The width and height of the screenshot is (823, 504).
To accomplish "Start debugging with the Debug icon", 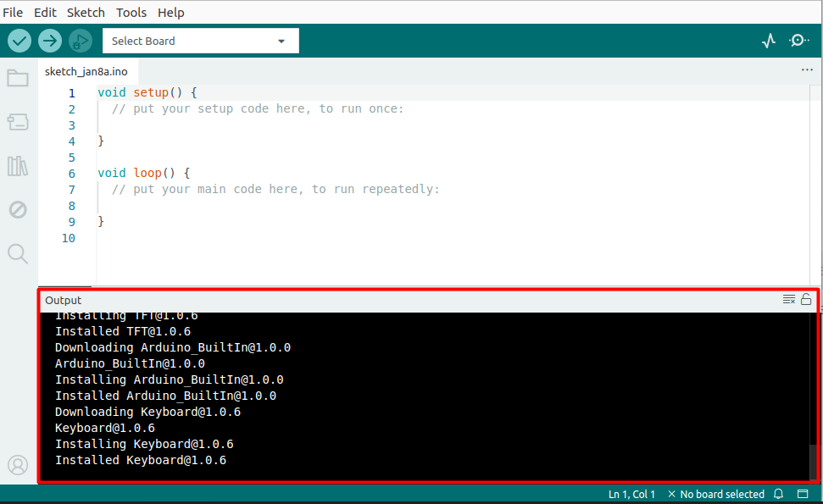I will [x=81, y=41].
